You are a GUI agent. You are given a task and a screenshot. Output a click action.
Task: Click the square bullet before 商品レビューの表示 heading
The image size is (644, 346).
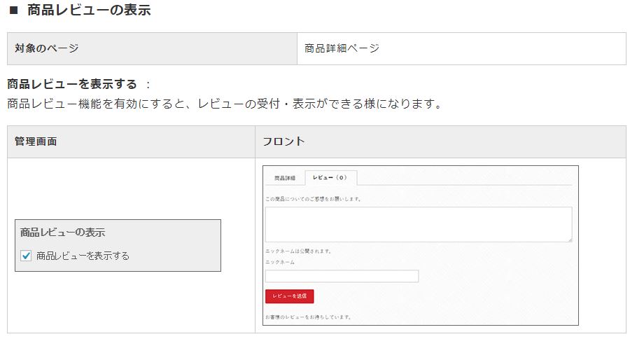pos(13,10)
